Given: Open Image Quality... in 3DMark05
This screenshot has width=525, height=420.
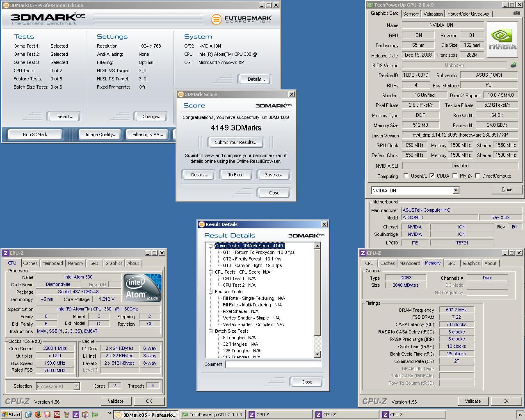Looking at the screenshot, I should [x=100, y=135].
